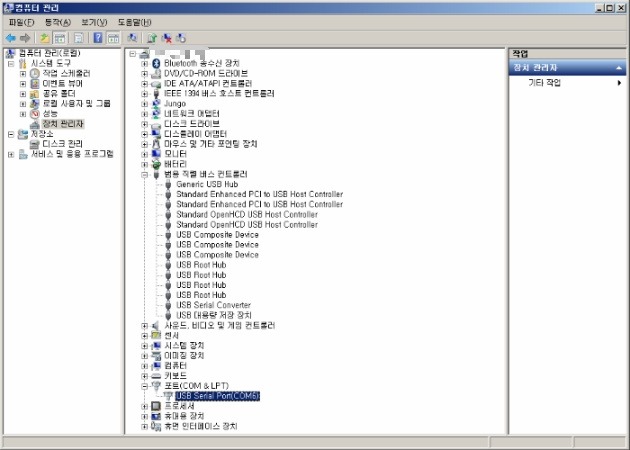Click the Generic USB Hub plug icon
This screenshot has width=630, height=450.
coord(168,184)
